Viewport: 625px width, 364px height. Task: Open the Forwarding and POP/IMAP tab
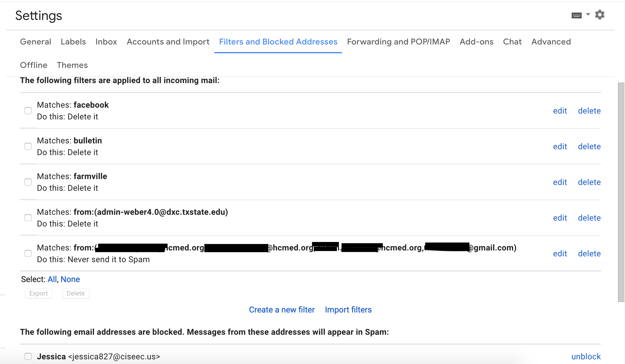398,42
